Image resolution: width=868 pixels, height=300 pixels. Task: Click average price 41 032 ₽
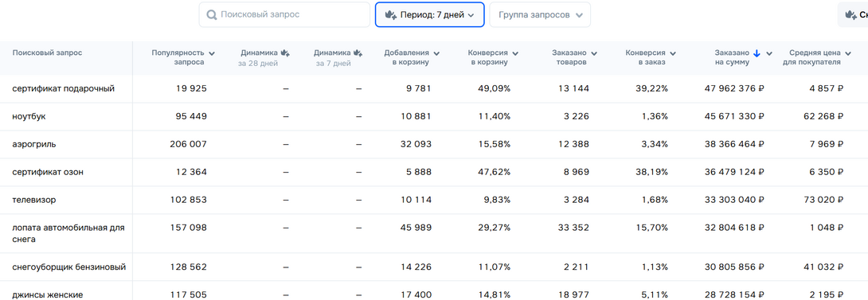pos(823,267)
